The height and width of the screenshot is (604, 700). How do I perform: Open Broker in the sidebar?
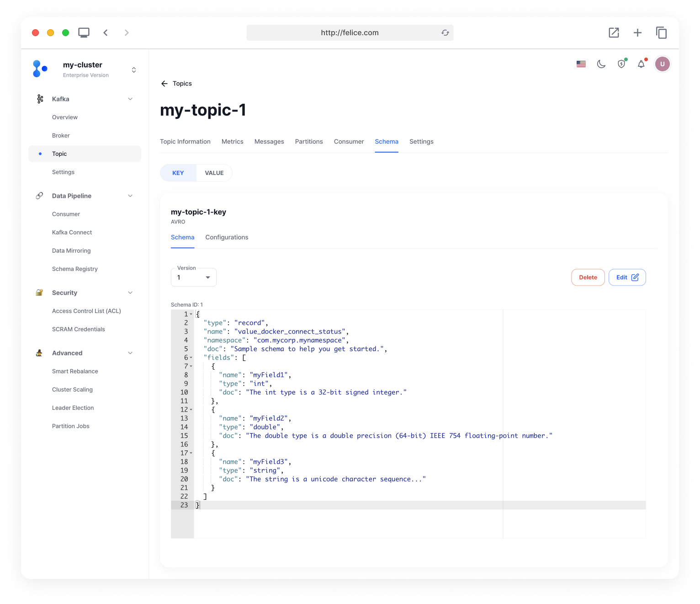61,136
